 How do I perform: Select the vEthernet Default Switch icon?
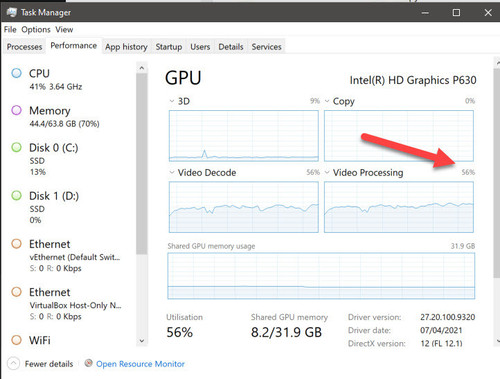coord(16,244)
